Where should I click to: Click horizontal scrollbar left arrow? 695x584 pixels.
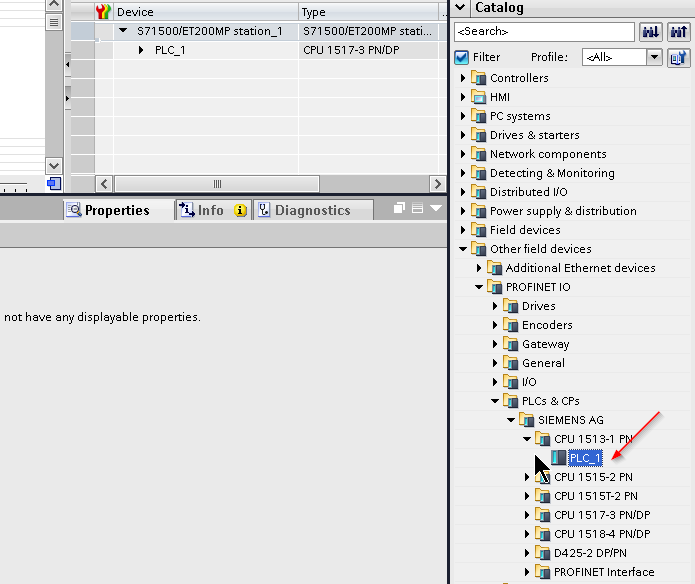pyautogui.click(x=104, y=183)
